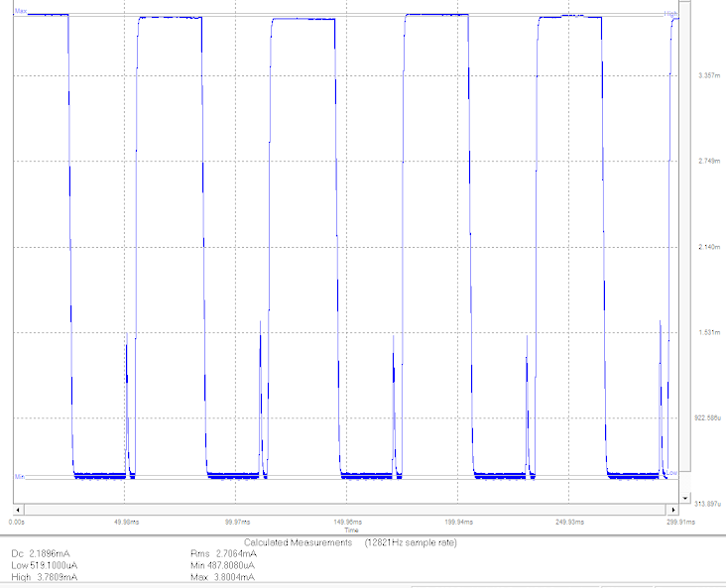The image size is (726, 588).
Task: Click the 1.531m current axis label
Action: coord(709,332)
